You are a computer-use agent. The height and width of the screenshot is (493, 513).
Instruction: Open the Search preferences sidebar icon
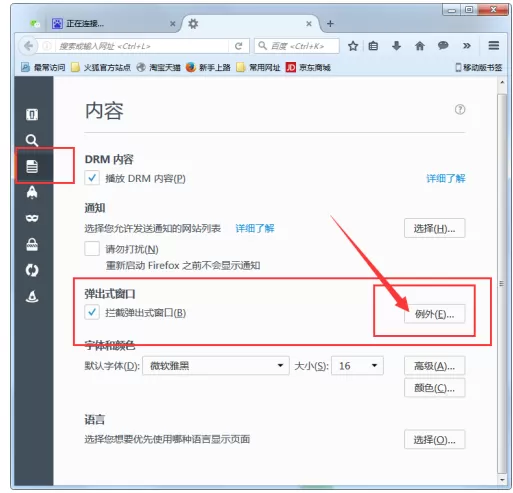(x=32, y=140)
